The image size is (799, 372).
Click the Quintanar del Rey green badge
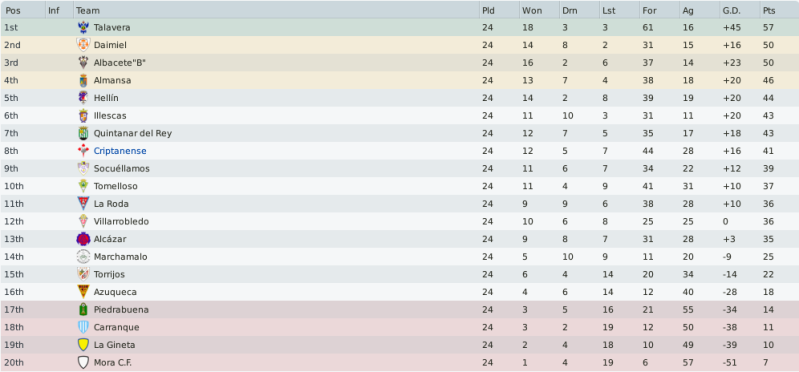tap(83, 134)
